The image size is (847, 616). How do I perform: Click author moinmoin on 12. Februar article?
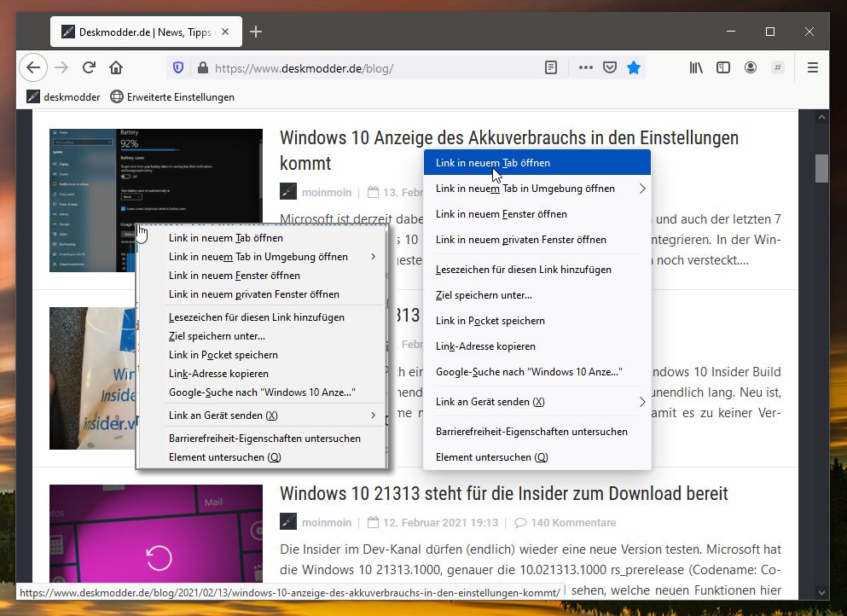click(x=327, y=522)
